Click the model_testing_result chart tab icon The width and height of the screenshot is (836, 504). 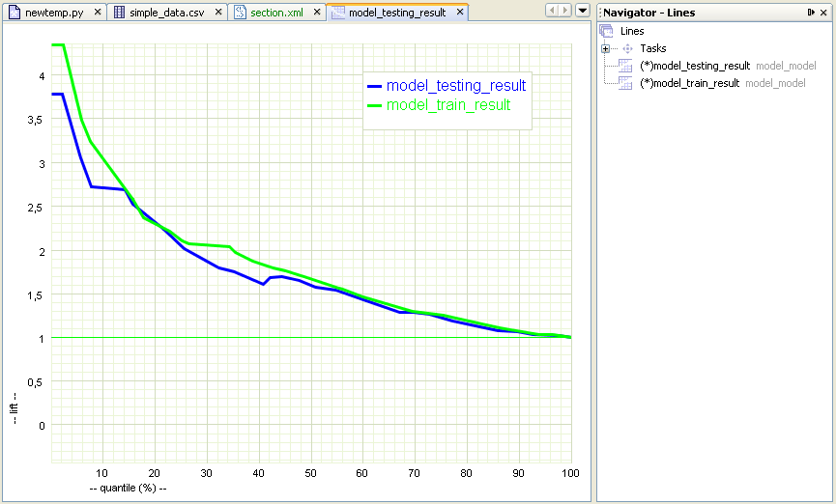click(x=337, y=13)
